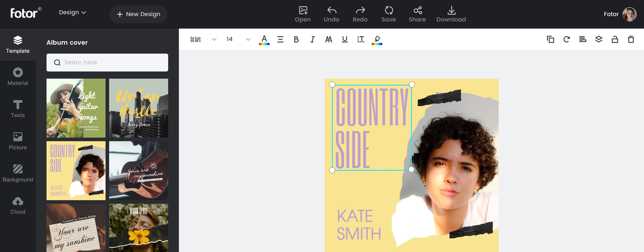Viewport: 644px width, 252px height.
Task: Undo the last action
Action: pos(331,14)
